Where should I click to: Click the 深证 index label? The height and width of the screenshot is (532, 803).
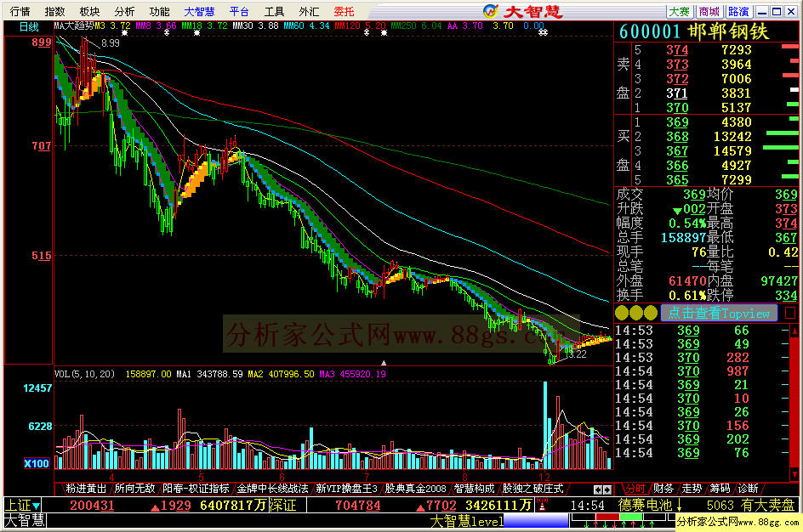pyautogui.click(x=282, y=506)
